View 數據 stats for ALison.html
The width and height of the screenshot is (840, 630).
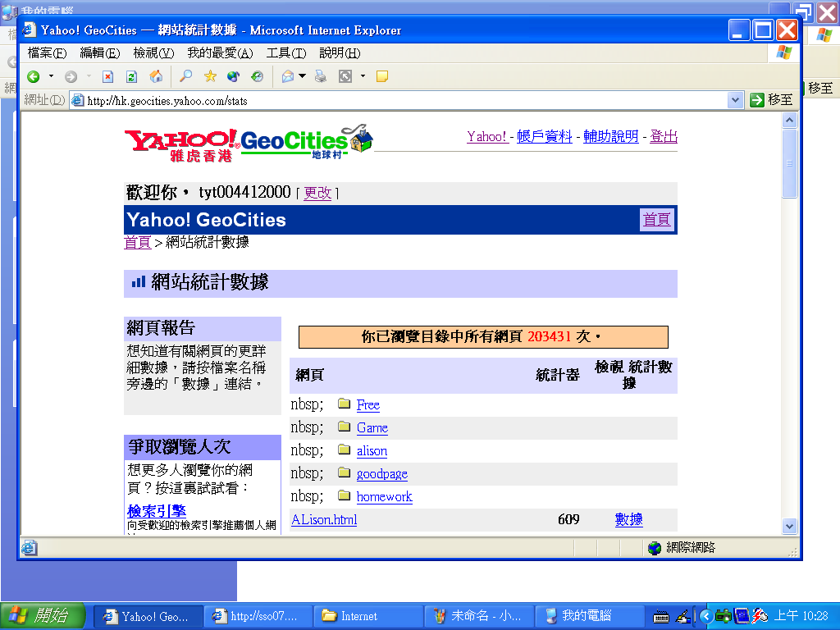coord(629,519)
